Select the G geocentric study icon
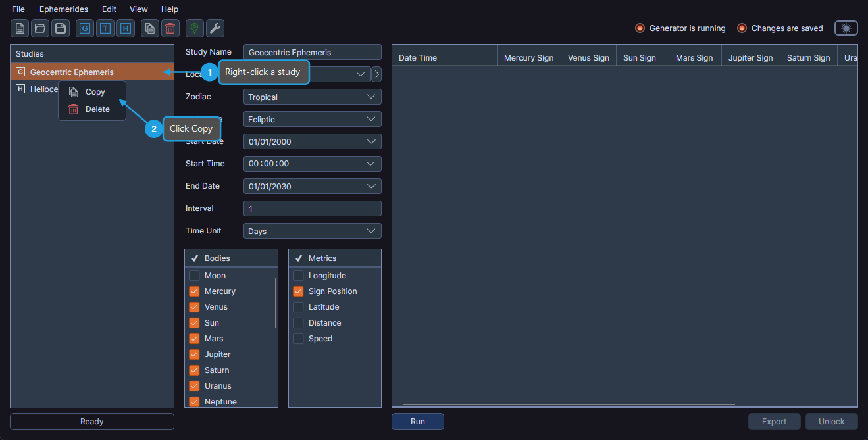This screenshot has width=868, height=440. 84,28
